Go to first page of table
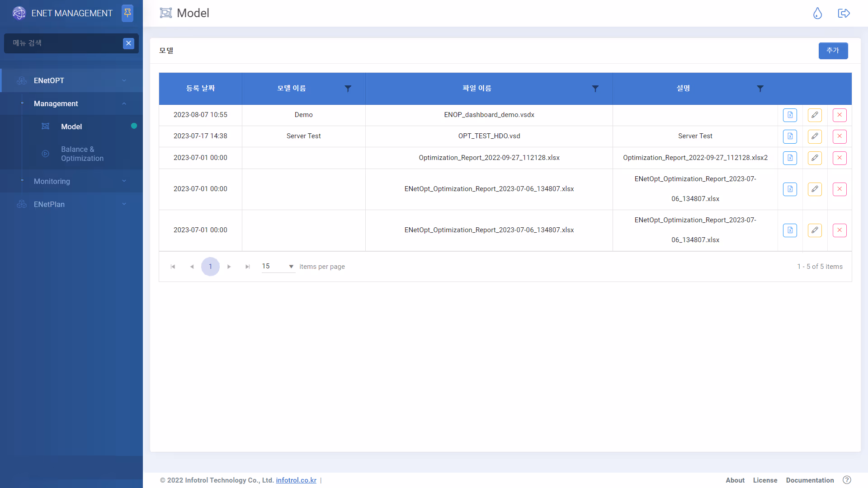Image resolution: width=868 pixels, height=488 pixels. (173, 267)
